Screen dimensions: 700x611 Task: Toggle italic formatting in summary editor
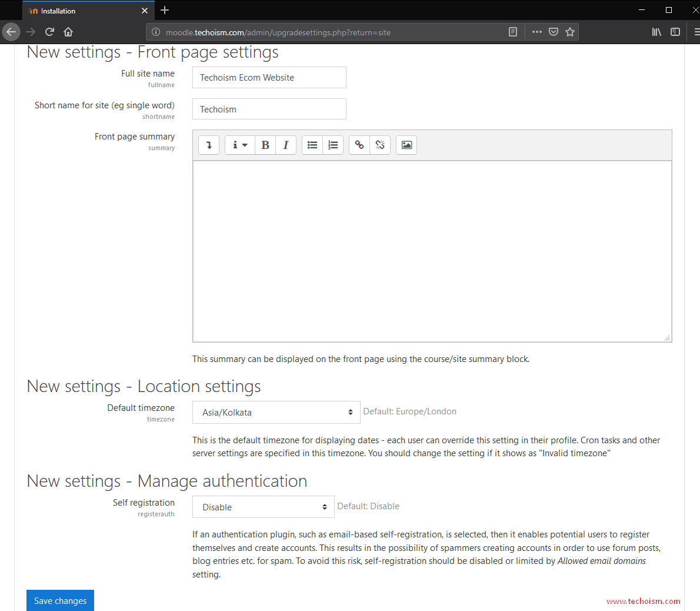(x=286, y=145)
